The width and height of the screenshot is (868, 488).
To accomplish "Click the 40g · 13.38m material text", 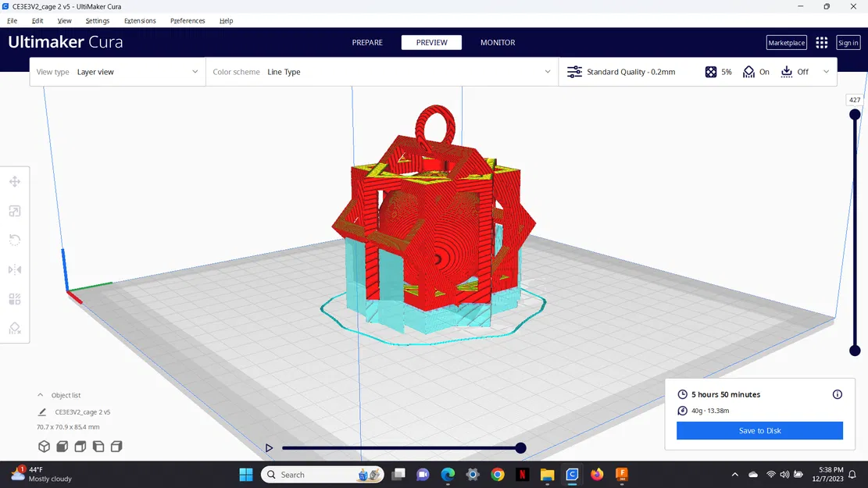I will [710, 411].
